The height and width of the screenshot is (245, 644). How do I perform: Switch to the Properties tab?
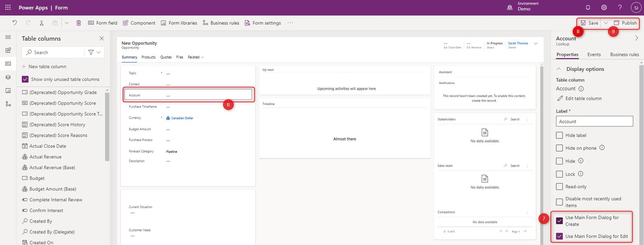coord(568,55)
